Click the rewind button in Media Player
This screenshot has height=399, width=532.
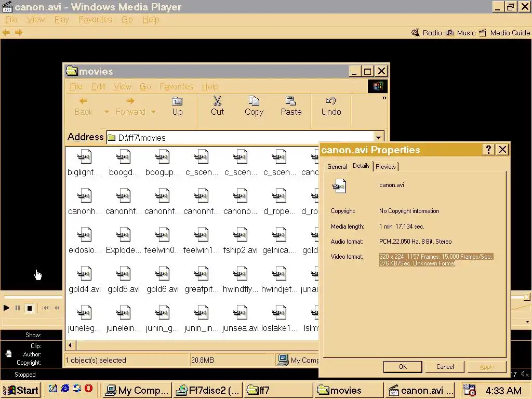coord(57,308)
